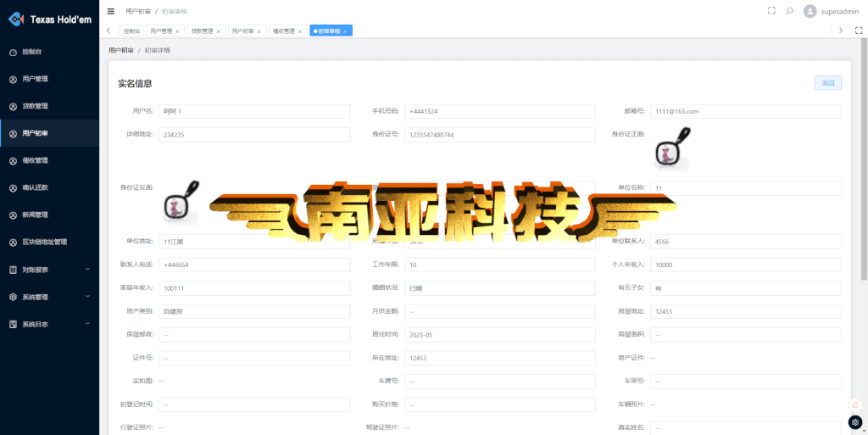This screenshot has height=435, width=868.
Task: Click the 实名信息 section heading
Action: tap(135, 84)
